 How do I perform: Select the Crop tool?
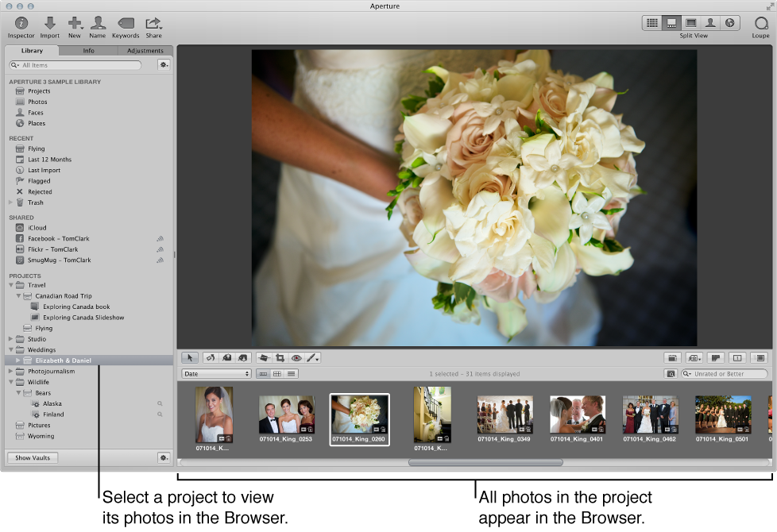coord(280,358)
